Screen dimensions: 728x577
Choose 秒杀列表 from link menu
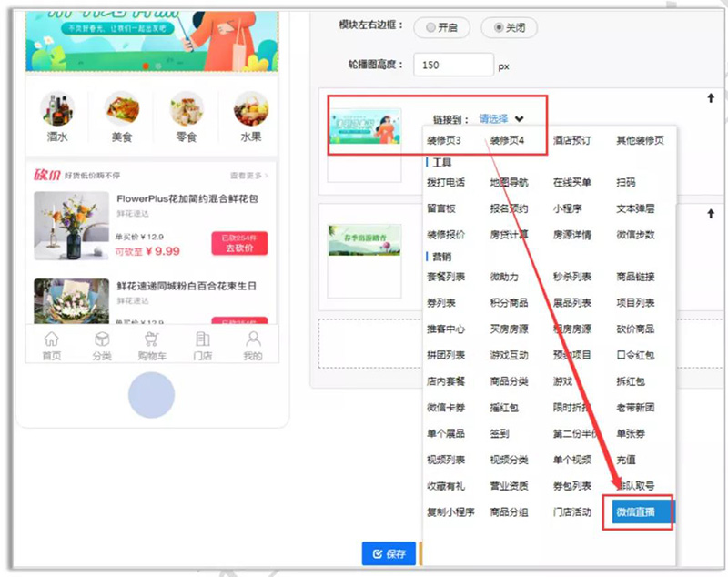(572, 277)
